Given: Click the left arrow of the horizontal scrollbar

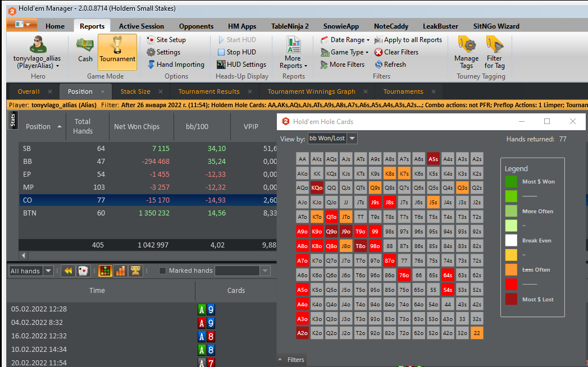Looking at the screenshot, I should click(23, 256).
